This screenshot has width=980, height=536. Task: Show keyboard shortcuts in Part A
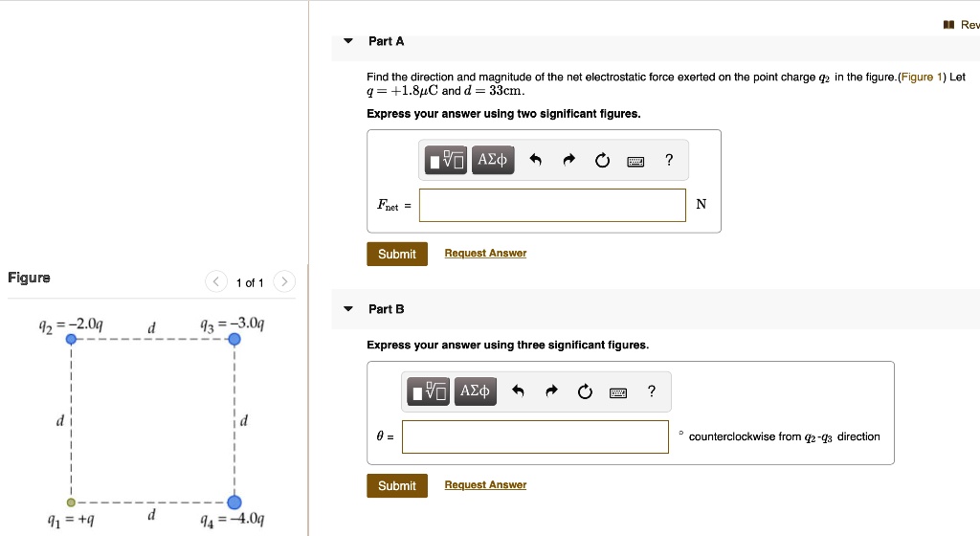(635, 162)
